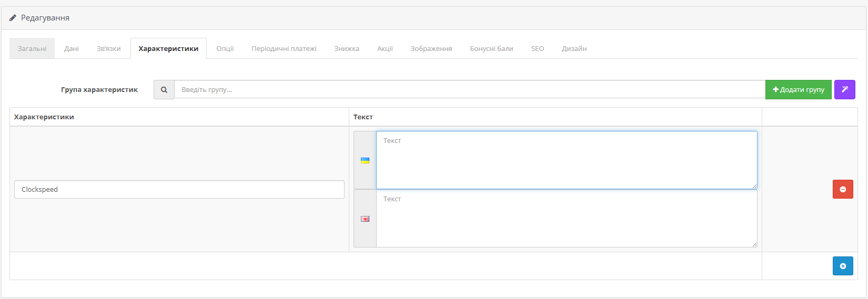Switch to the Загальні tab
The image size is (868, 299).
point(32,48)
